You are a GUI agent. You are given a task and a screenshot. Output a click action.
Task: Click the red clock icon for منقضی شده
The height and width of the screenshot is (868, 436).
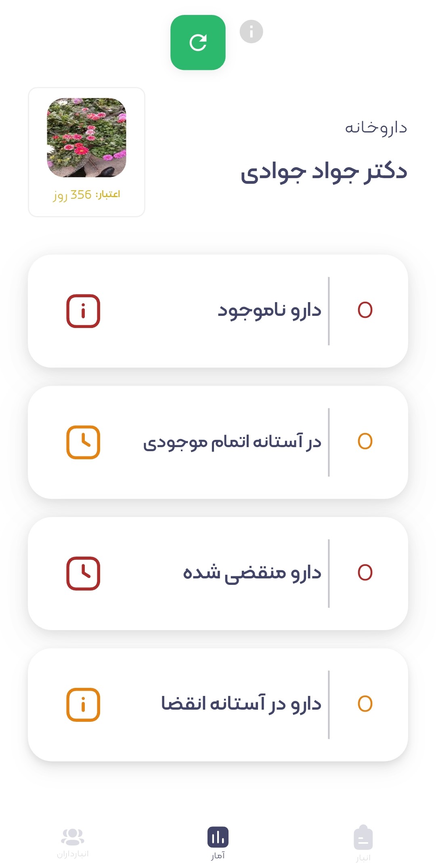[x=83, y=574]
